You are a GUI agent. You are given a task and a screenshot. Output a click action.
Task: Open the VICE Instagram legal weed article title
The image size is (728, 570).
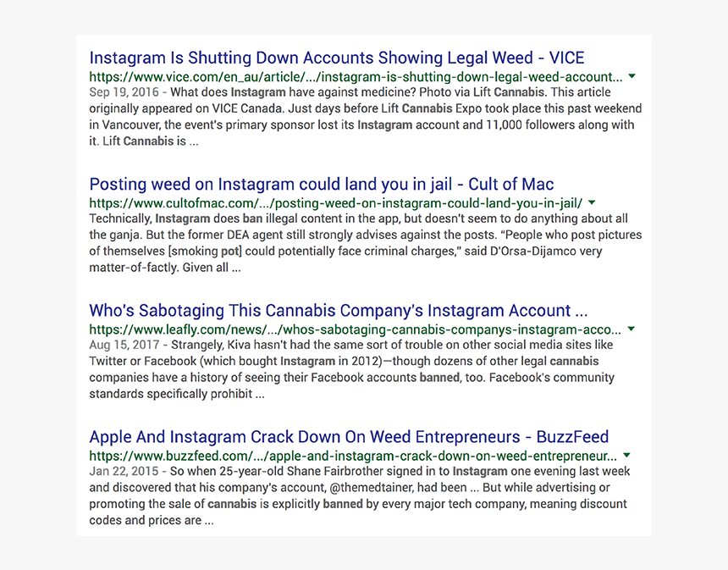coord(337,58)
